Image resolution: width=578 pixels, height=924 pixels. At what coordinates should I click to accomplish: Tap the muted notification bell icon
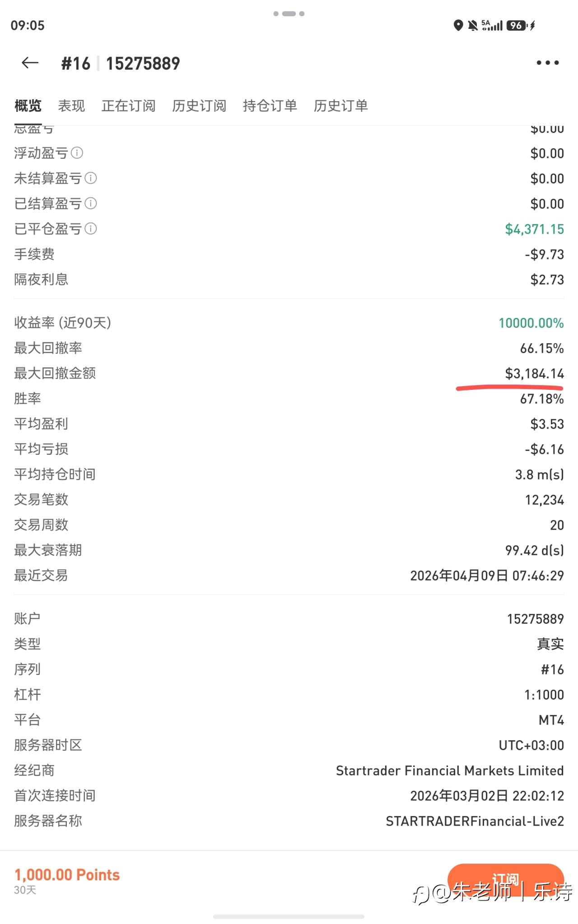click(472, 25)
